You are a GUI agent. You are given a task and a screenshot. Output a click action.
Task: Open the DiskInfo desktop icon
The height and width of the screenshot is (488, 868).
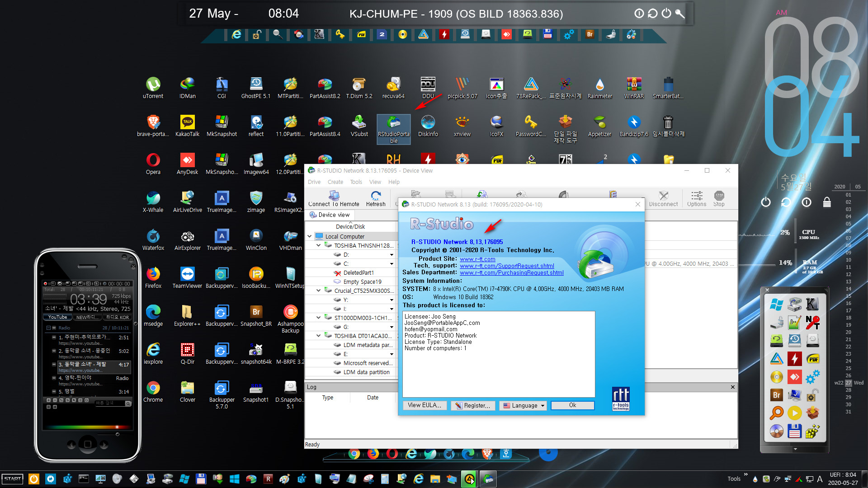[428, 126]
